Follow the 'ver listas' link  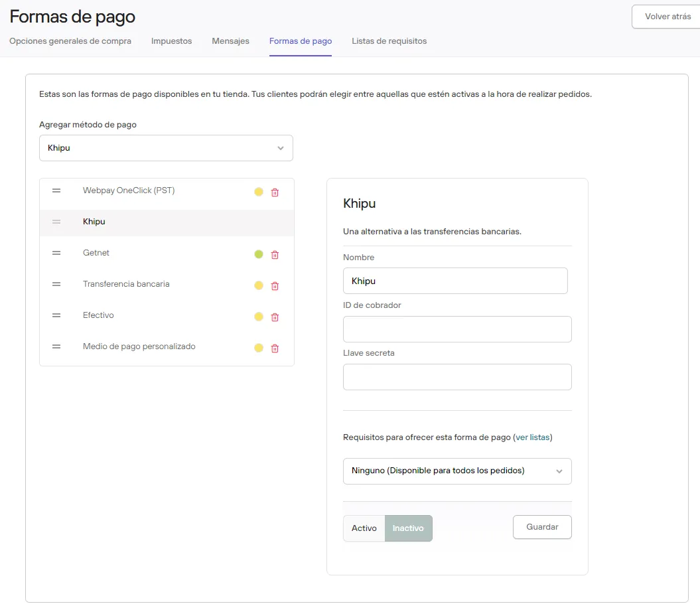[533, 437]
